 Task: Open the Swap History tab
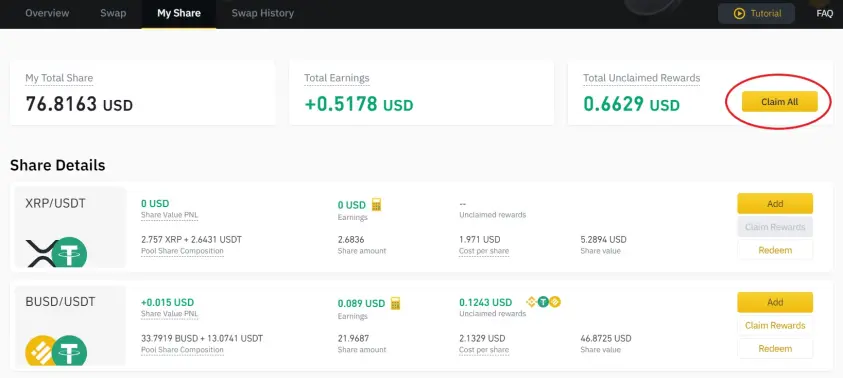(263, 13)
